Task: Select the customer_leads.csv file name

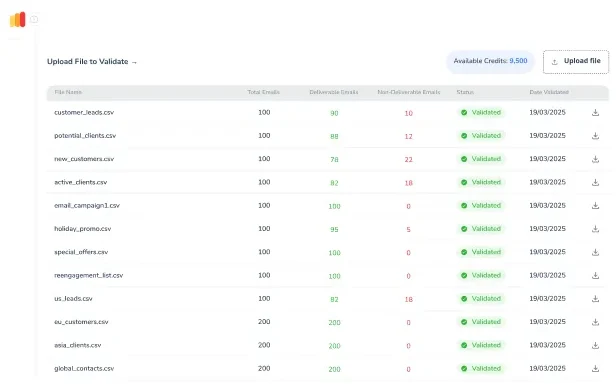Action: (84, 112)
